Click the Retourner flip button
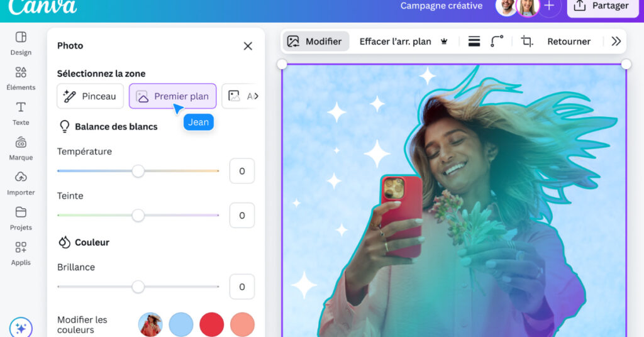The image size is (644, 337). pos(569,41)
